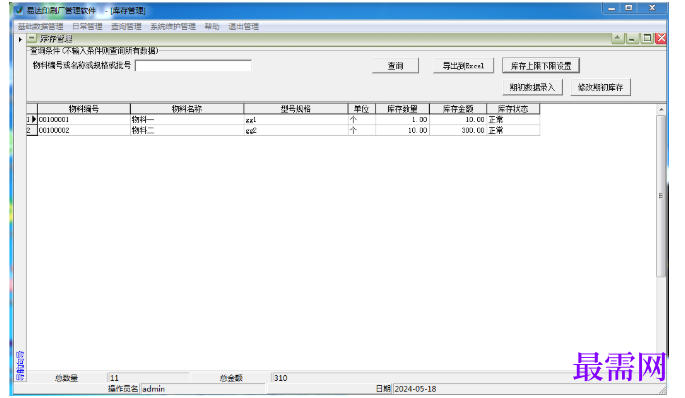The image size is (685, 398).
Task: Click the up-arrow button in 库存管理 panel header
Action: click(x=617, y=38)
